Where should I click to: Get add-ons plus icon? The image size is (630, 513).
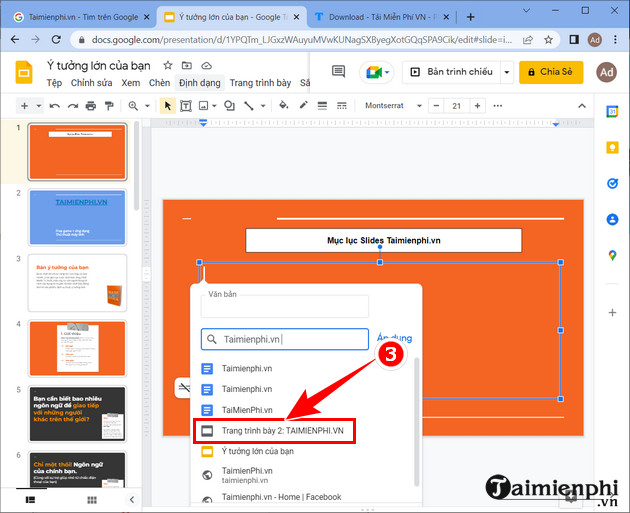pyautogui.click(x=612, y=313)
